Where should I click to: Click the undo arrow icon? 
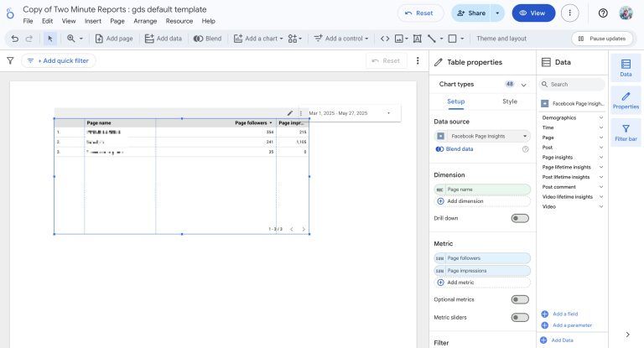pyautogui.click(x=14, y=39)
